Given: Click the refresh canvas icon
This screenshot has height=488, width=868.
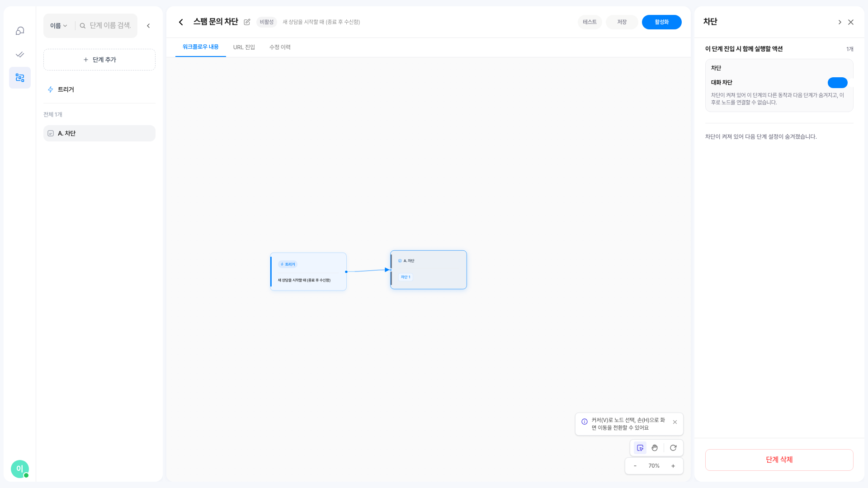Looking at the screenshot, I should pyautogui.click(x=673, y=448).
